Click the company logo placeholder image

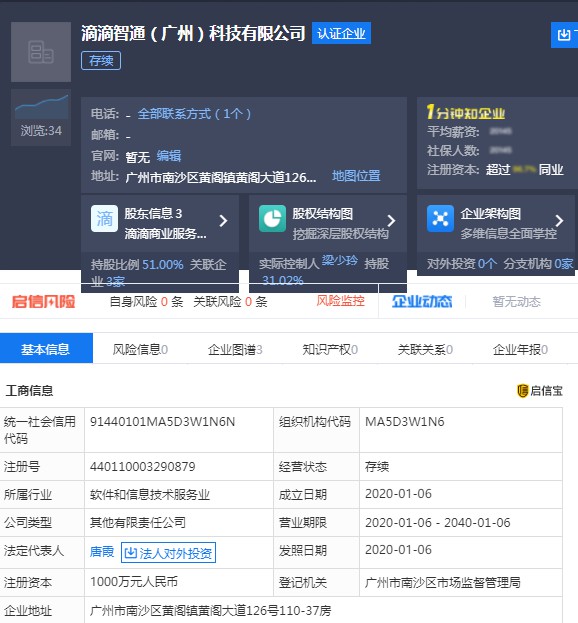[x=41, y=52]
